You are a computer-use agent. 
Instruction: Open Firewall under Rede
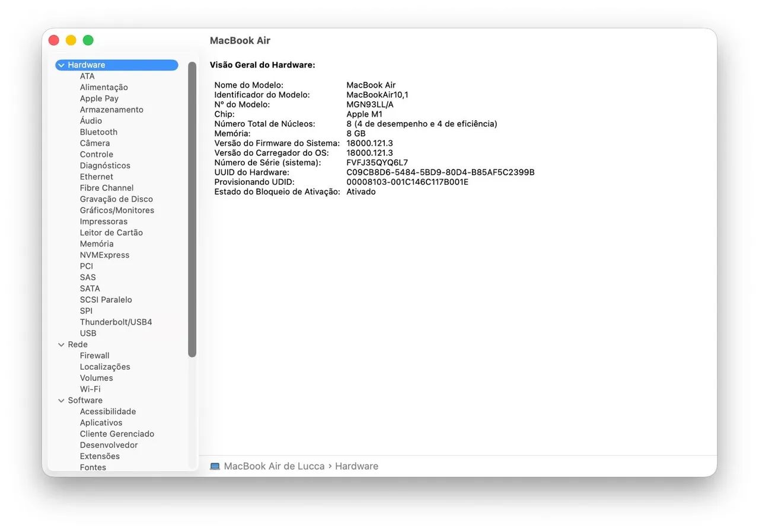[95, 355]
